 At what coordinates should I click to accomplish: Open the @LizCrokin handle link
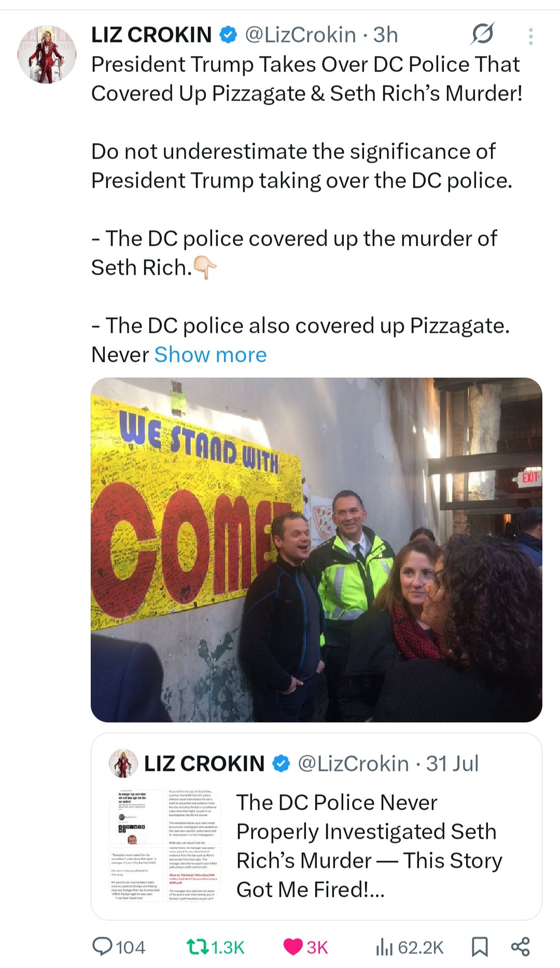point(300,35)
